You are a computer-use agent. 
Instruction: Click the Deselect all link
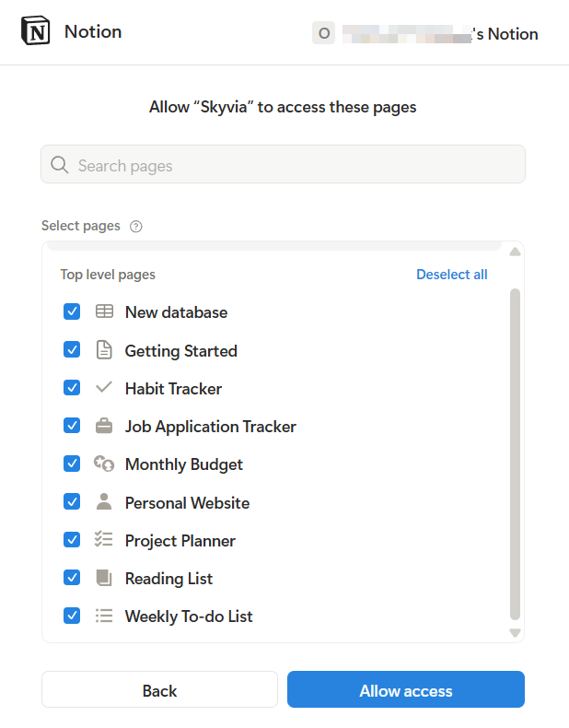click(x=451, y=275)
